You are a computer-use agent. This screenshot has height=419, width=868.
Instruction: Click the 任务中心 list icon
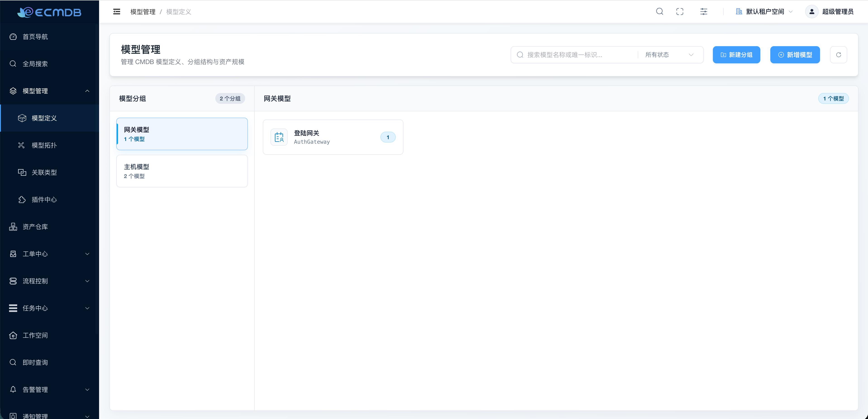pyautogui.click(x=13, y=308)
